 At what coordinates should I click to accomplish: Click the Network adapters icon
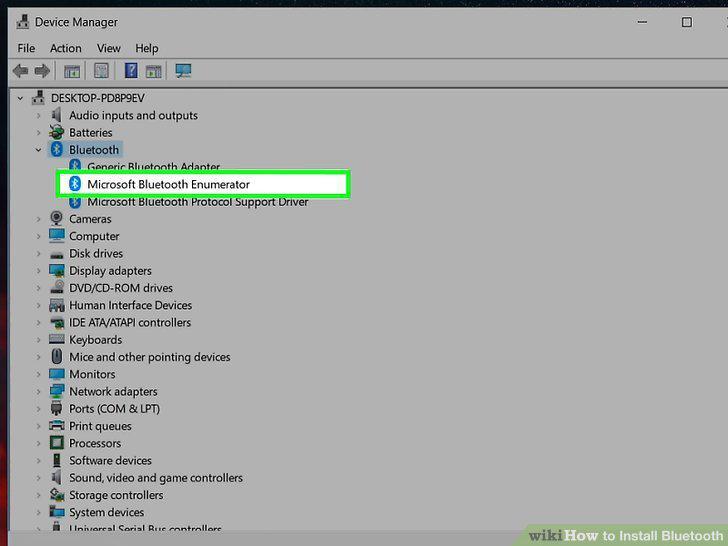tap(57, 391)
